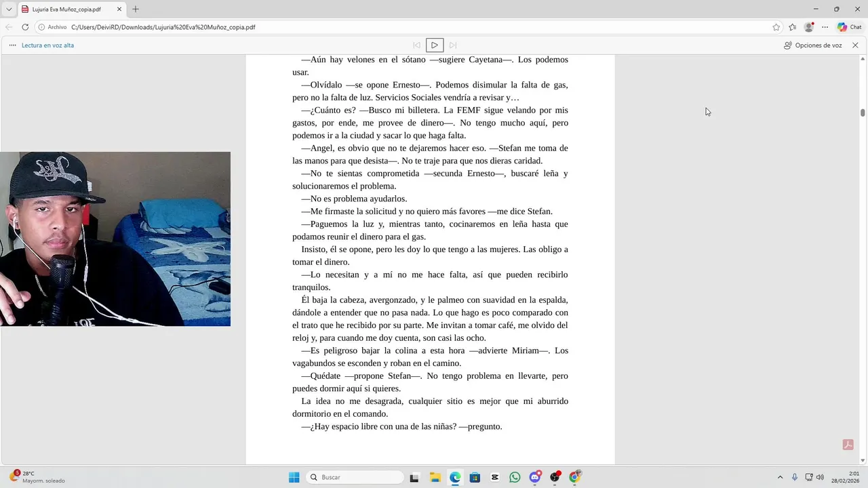This screenshot has width=868, height=488.
Task: Click the taskbar Buscar search box
Action: click(x=355, y=477)
